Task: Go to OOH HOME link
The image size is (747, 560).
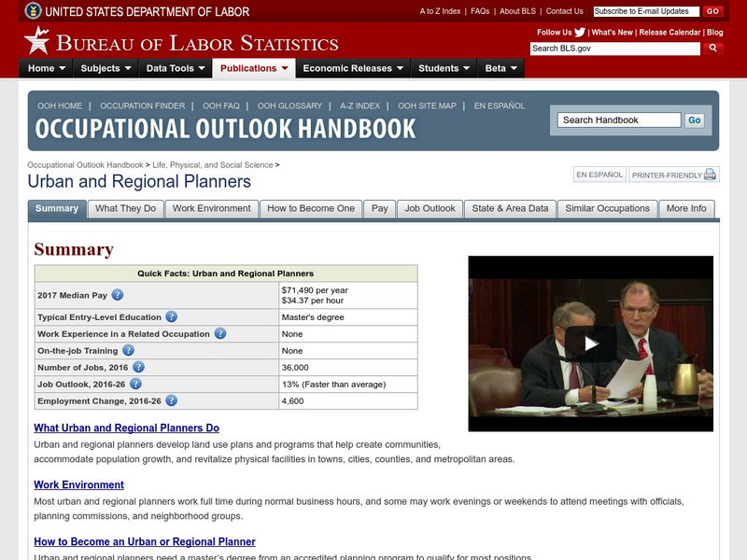Action: 60,105
